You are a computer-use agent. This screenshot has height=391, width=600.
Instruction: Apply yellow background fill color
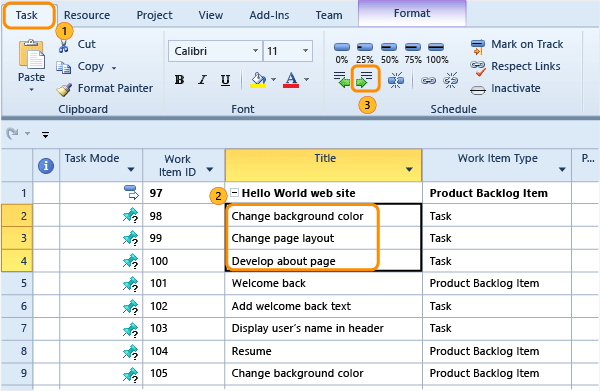click(258, 80)
